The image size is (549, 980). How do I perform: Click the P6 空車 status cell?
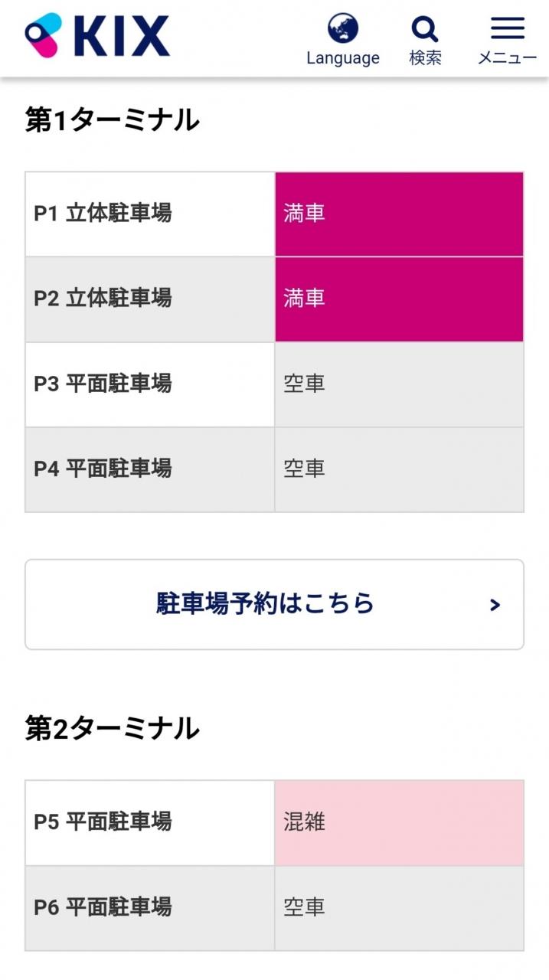[399, 907]
